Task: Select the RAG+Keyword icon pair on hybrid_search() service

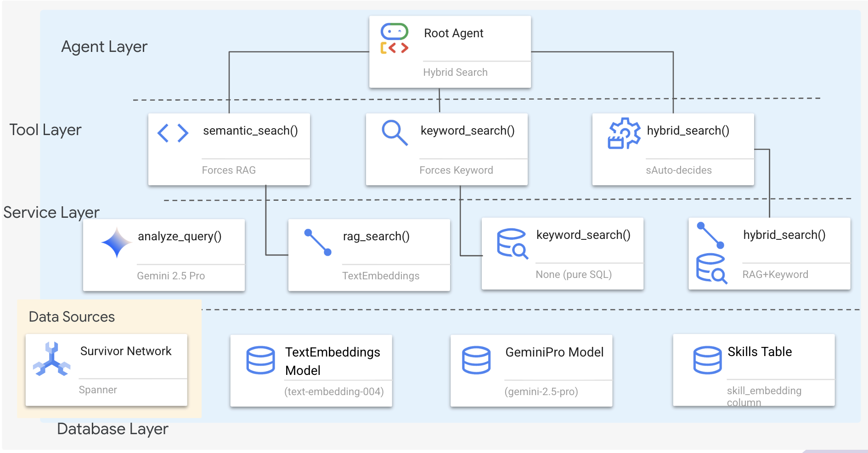Action: tap(711, 253)
